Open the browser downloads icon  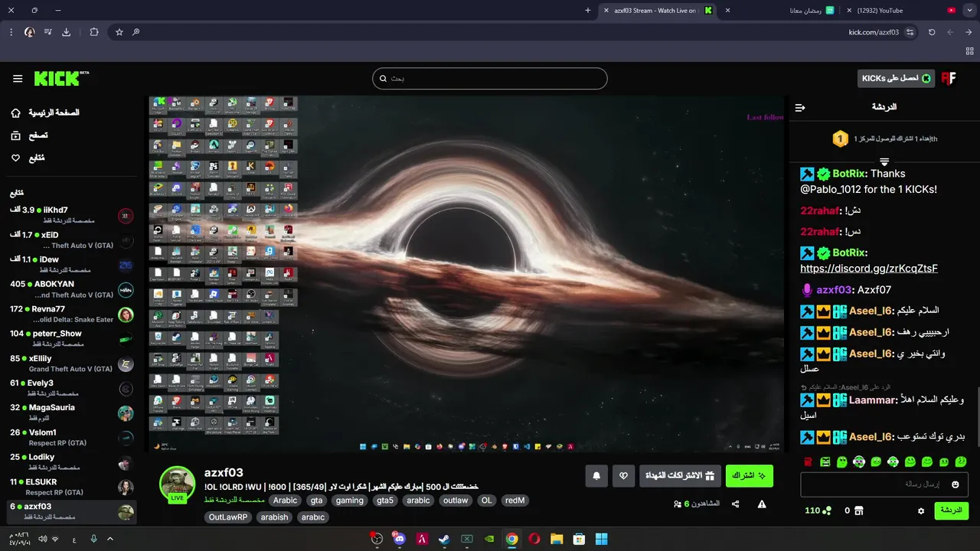[x=67, y=32]
